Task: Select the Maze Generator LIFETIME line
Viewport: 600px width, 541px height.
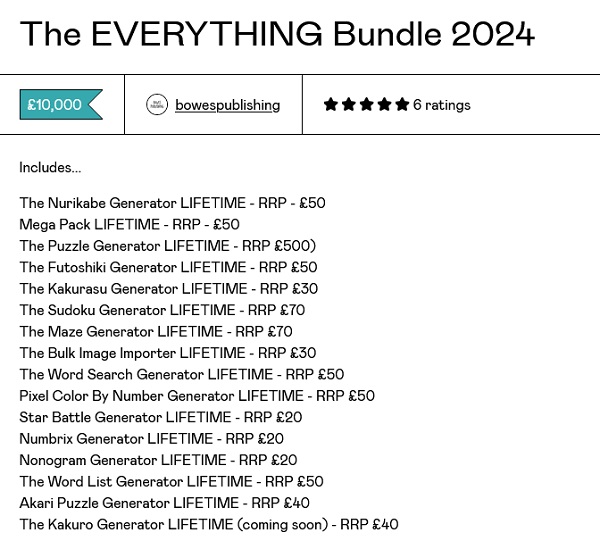Action: point(156,332)
